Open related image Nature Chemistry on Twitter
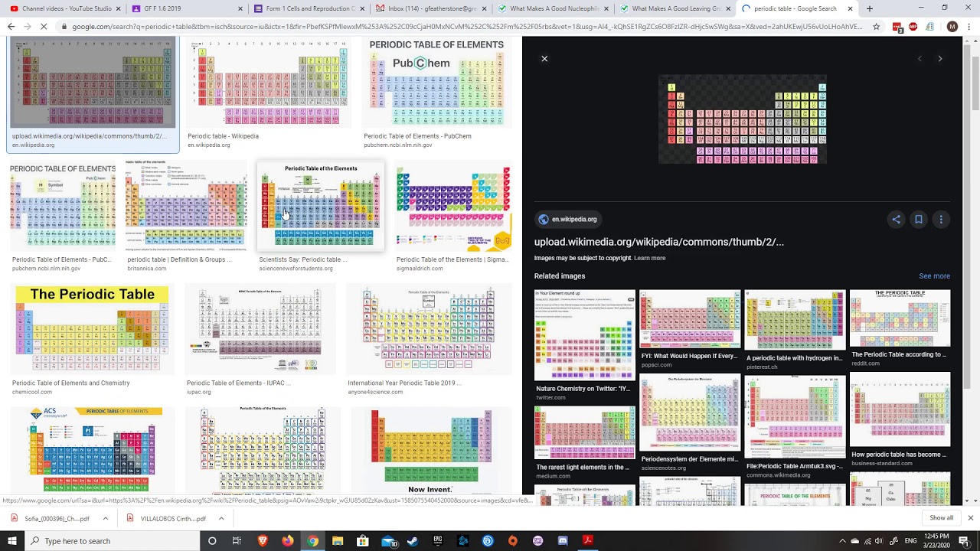980x551 pixels. (585, 345)
